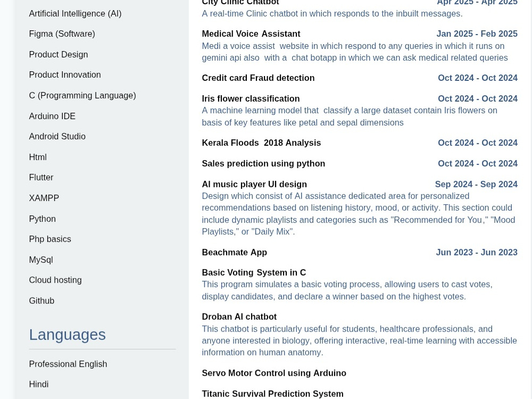Screen dimensions: 532x399
Task: Click 'Titanic Survival Prediction System' project title
Action: [272, 394]
